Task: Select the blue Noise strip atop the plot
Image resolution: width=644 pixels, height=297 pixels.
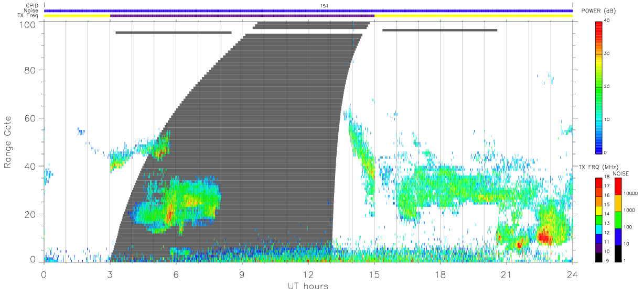Action: click(308, 10)
